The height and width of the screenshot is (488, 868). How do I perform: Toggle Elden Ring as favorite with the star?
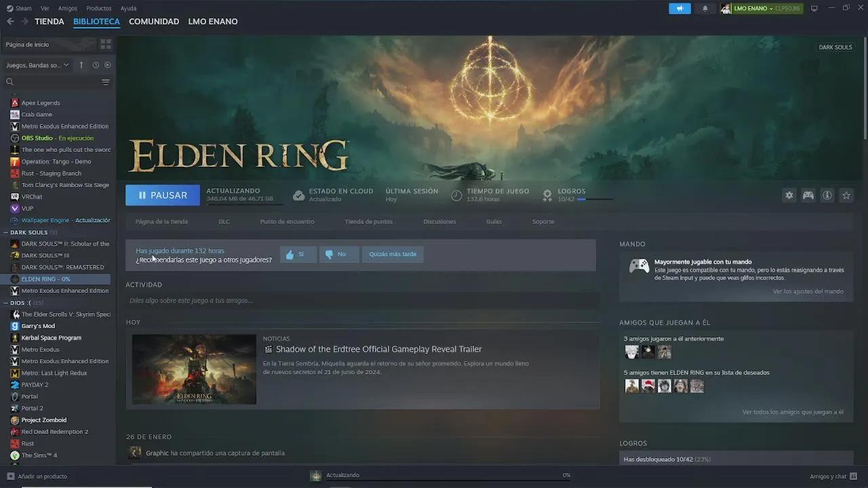tap(846, 195)
